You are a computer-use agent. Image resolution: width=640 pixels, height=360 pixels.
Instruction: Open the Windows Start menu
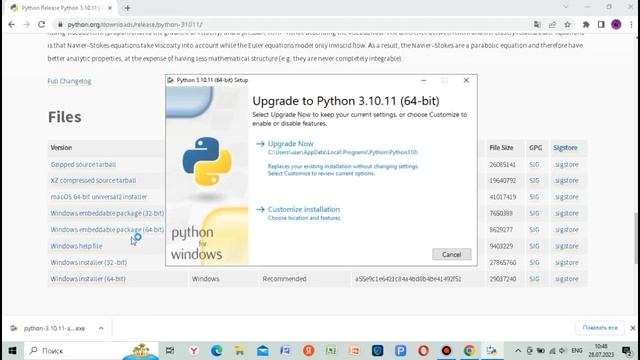pos(12,351)
